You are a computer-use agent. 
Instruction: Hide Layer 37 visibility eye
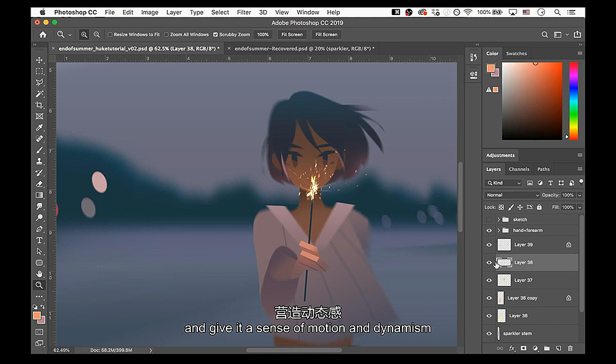click(x=489, y=281)
